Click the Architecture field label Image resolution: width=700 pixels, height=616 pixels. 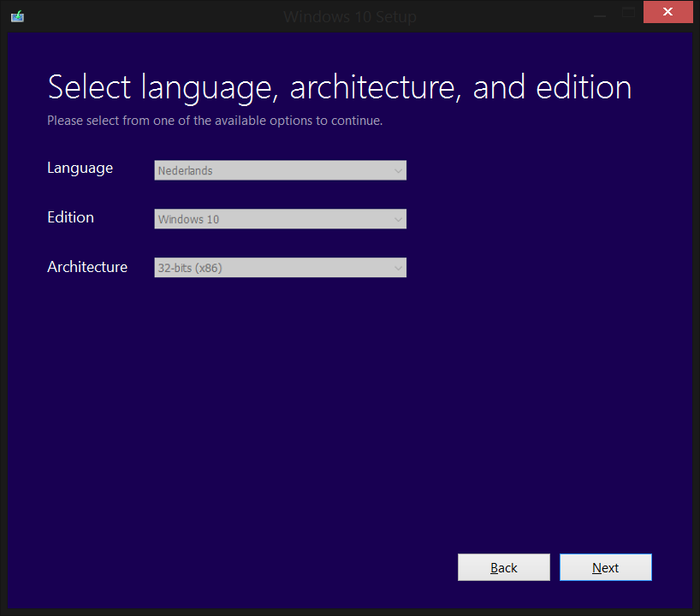[x=87, y=267]
